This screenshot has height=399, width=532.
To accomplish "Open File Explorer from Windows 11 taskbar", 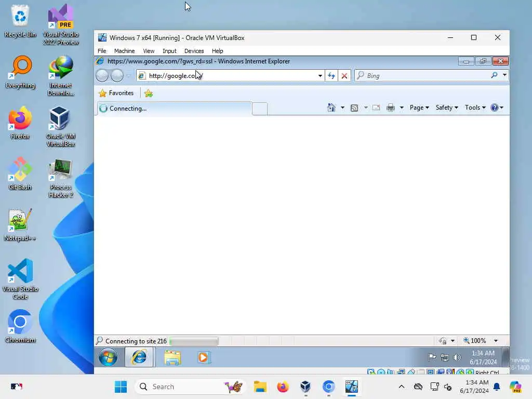I will [260, 387].
